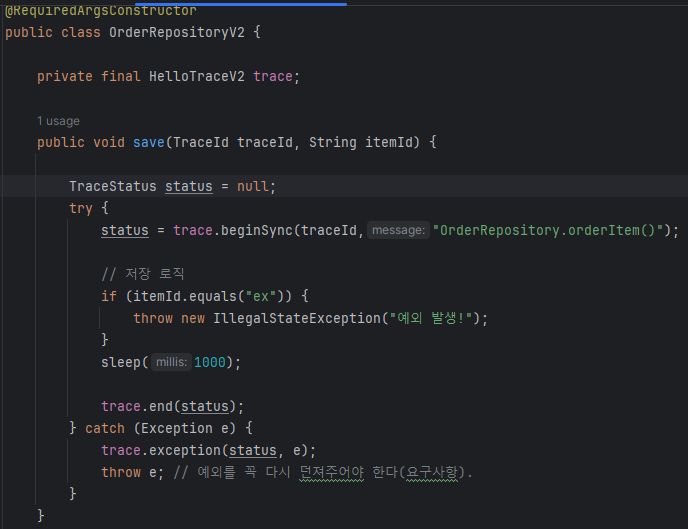The width and height of the screenshot is (688, 529).
Task: Click the 'IllegalStateException' class name
Action: tap(297, 318)
